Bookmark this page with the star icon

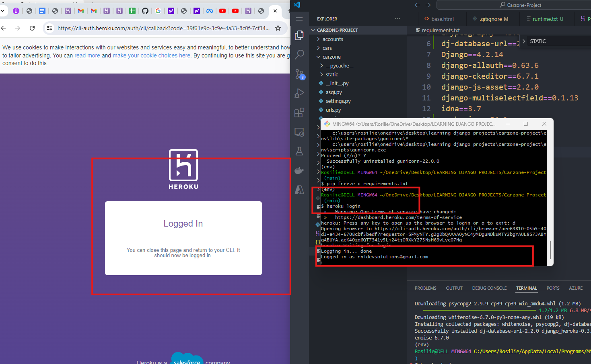pyautogui.click(x=278, y=28)
